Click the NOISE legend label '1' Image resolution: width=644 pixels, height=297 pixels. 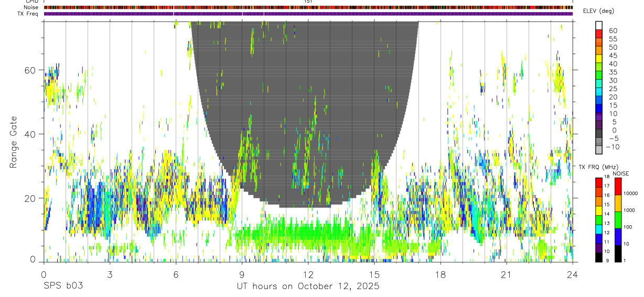[x=625, y=260]
